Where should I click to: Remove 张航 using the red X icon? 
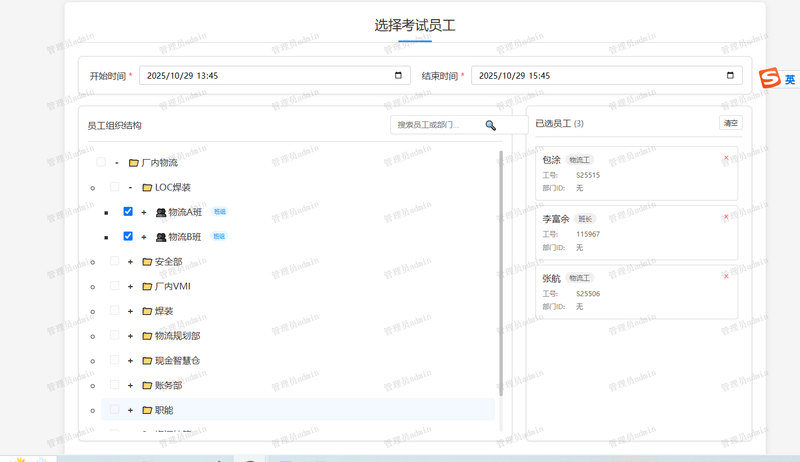coord(726,276)
